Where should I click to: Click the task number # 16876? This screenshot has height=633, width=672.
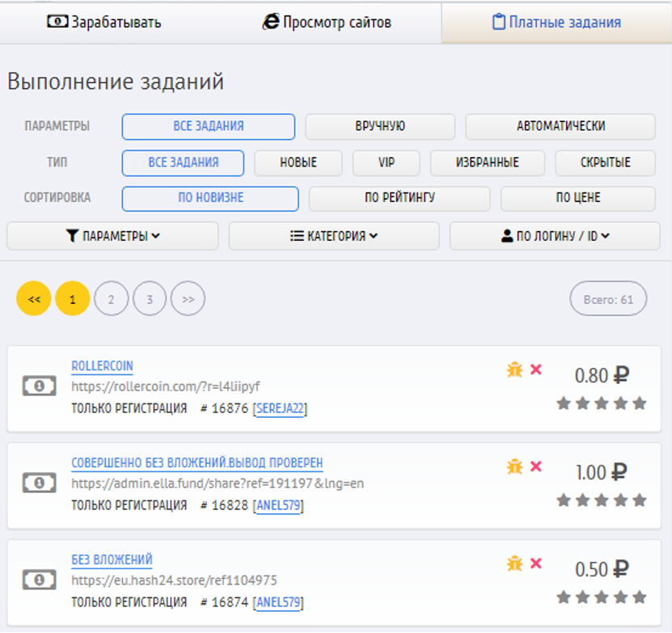click(225, 408)
